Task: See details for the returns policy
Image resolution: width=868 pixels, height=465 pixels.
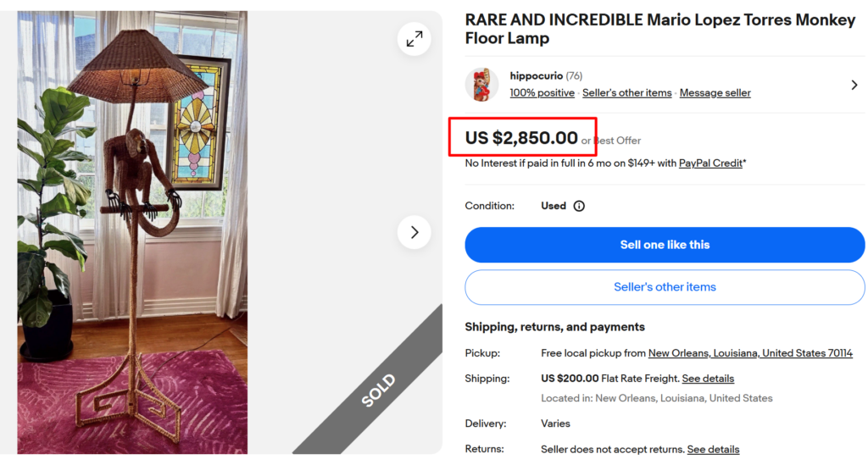Action: (x=713, y=449)
